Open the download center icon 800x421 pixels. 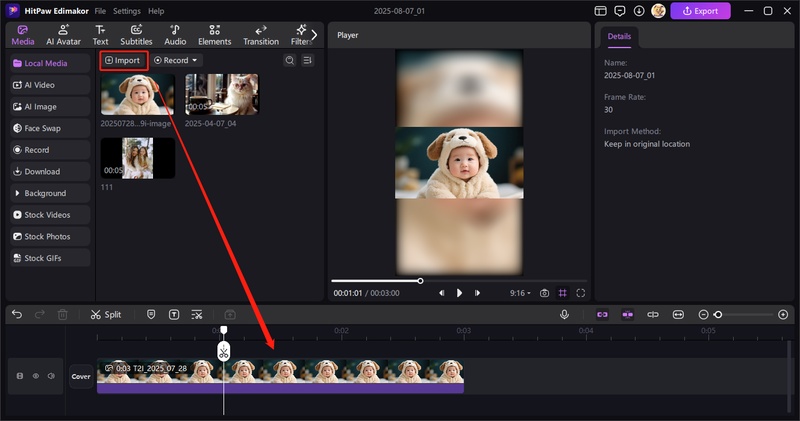point(639,11)
